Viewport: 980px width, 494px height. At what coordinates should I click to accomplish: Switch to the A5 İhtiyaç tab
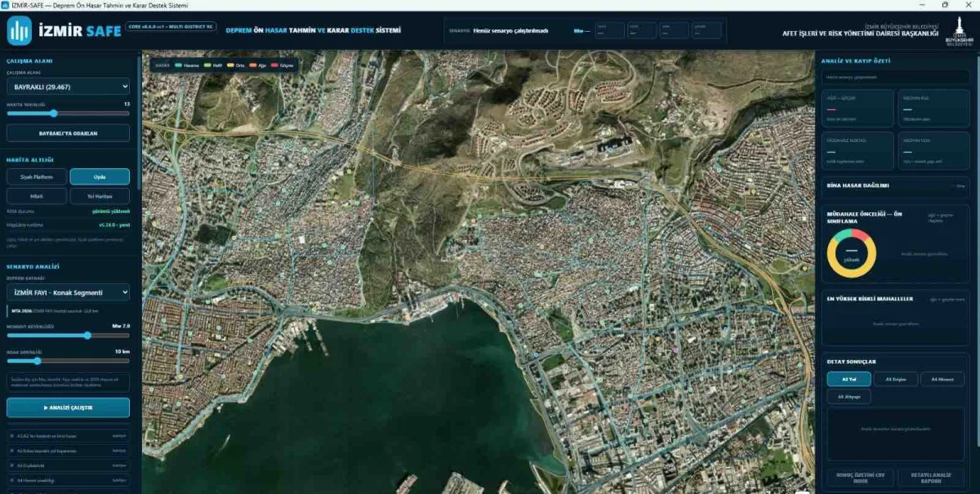[x=849, y=396]
